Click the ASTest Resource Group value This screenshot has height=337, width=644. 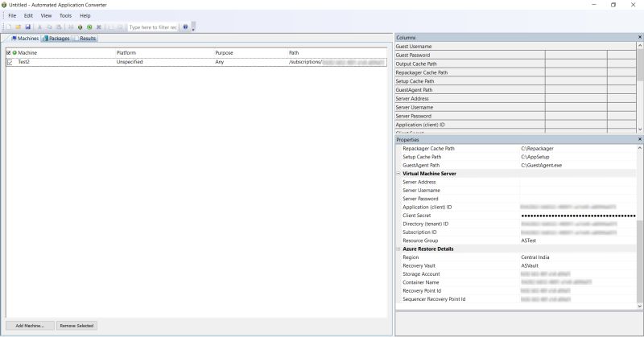pyautogui.click(x=529, y=240)
